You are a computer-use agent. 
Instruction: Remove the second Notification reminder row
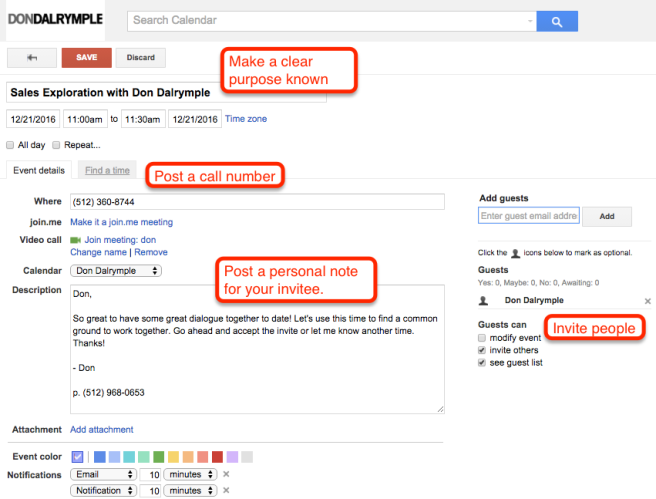[x=225, y=491]
